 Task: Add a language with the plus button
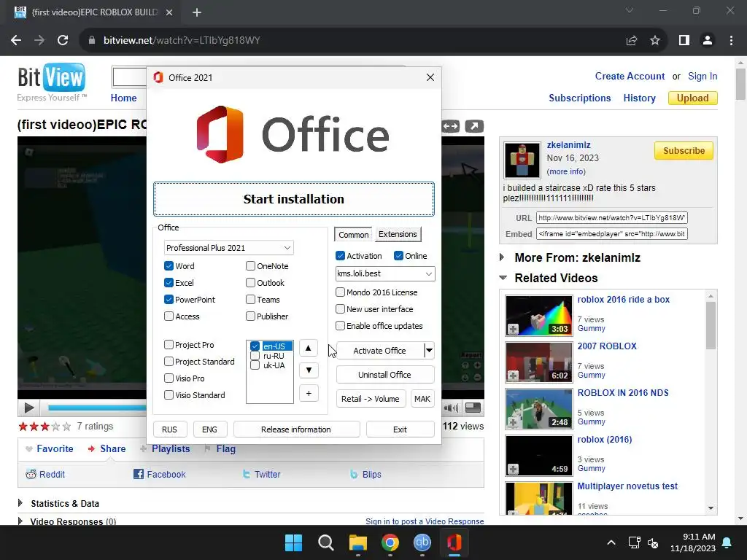tap(309, 393)
